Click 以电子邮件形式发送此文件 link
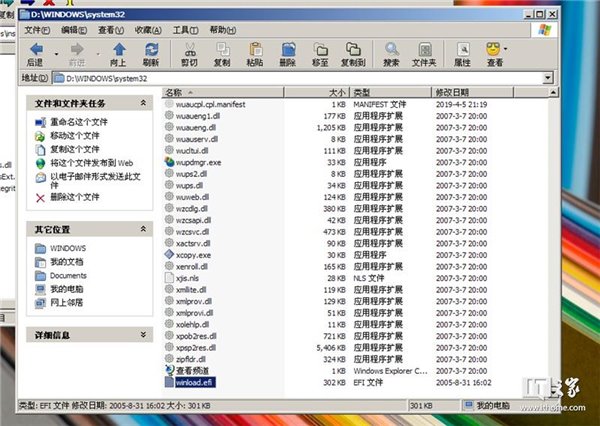The image size is (600, 426). [x=95, y=181]
